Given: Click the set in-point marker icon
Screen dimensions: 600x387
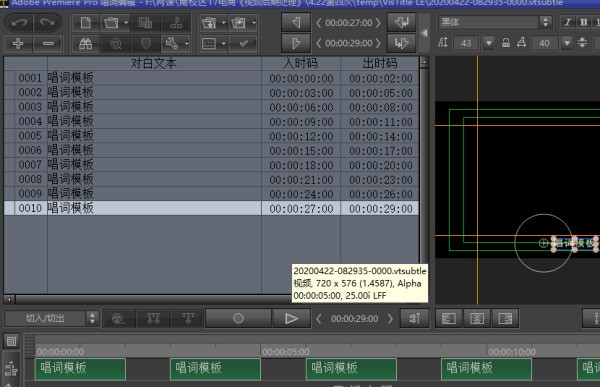Looking at the screenshot, I should [296, 23].
